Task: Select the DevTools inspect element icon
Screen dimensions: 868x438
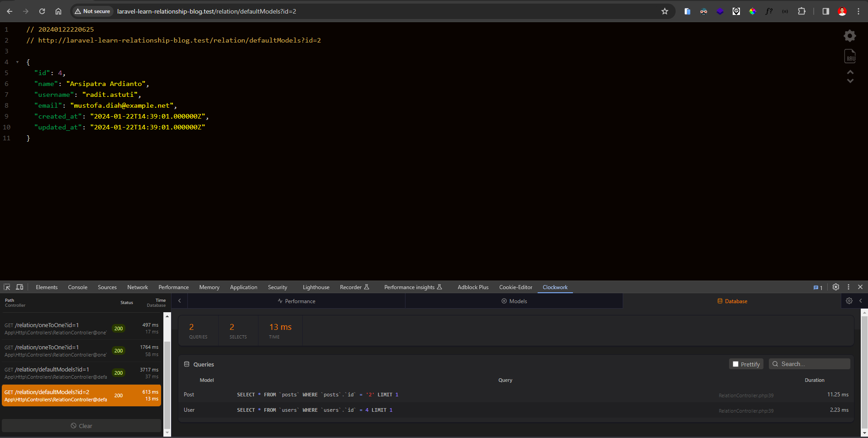Action: coord(7,287)
